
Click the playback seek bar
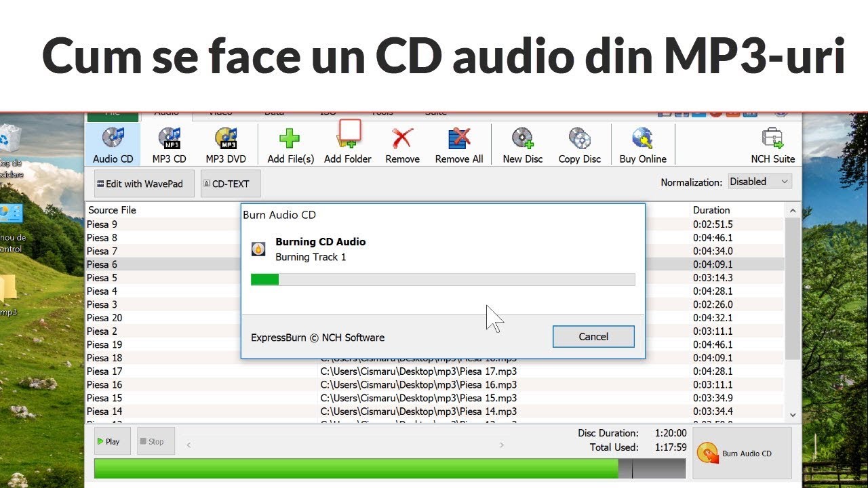pyautogui.click(x=345, y=445)
